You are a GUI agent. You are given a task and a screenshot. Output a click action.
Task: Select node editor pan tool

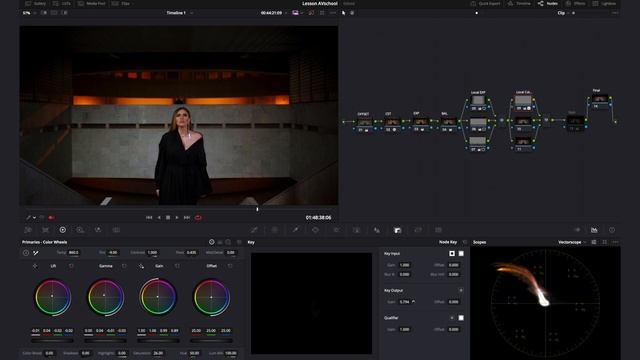tap(352, 13)
